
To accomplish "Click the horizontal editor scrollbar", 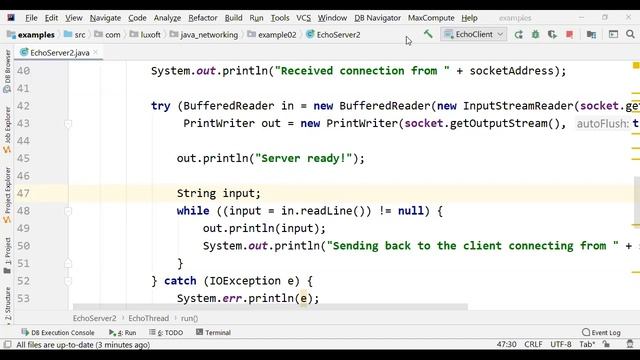I will point(270,307).
